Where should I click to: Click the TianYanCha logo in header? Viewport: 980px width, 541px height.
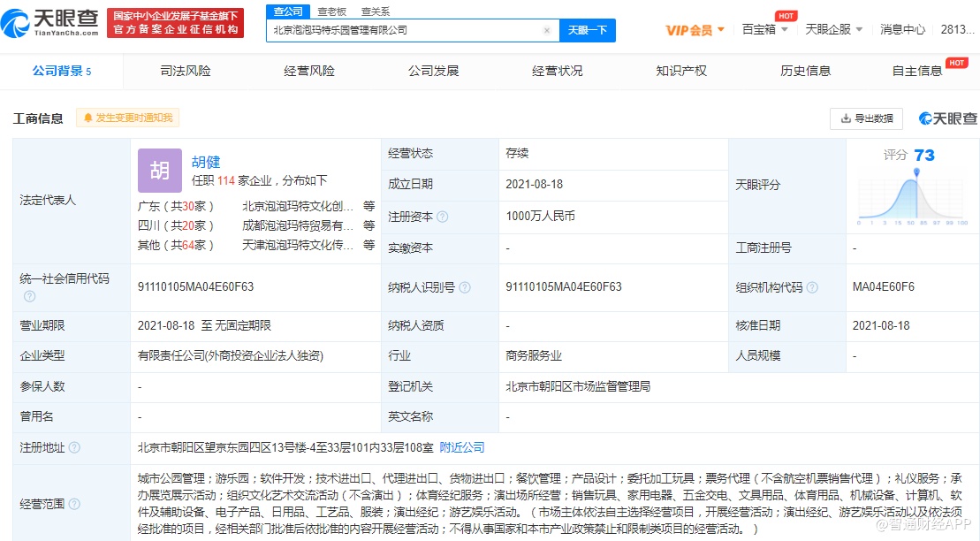54,22
